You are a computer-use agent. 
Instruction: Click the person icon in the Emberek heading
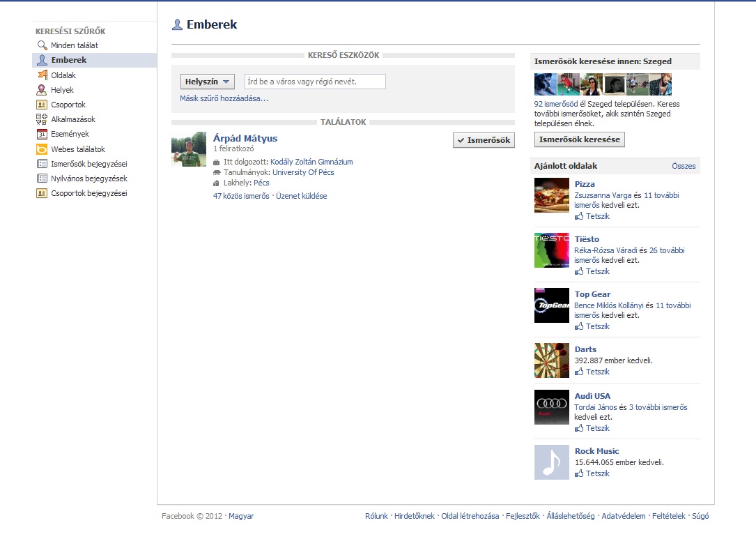(178, 24)
